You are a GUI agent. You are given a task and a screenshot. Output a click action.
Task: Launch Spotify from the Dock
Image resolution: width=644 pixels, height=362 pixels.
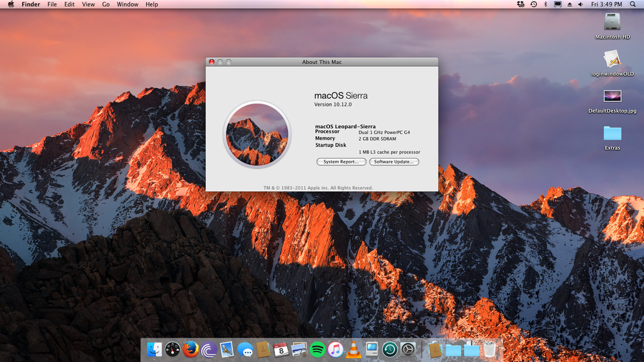tap(318, 349)
